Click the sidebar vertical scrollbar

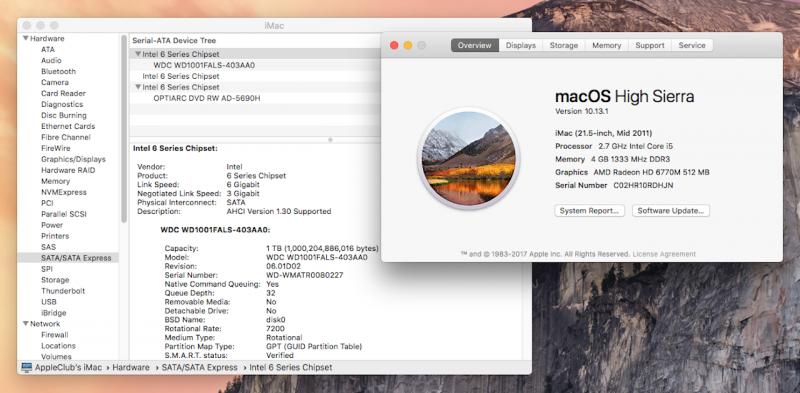click(124, 128)
